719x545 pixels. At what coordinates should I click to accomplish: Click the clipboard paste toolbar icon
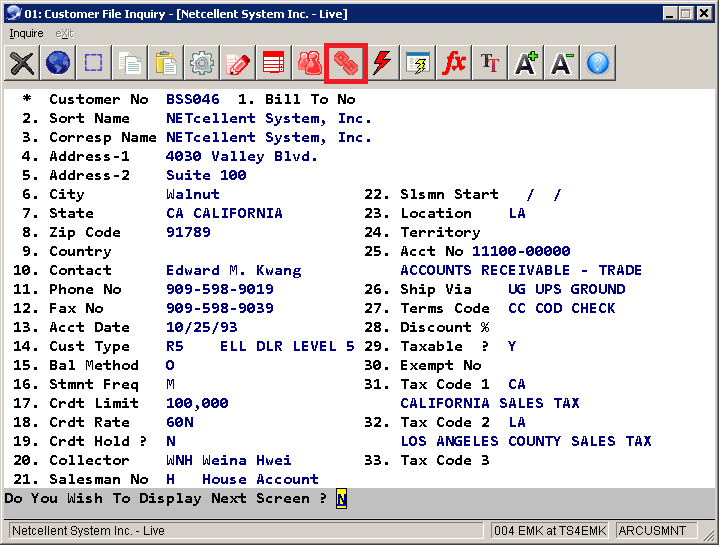click(166, 63)
